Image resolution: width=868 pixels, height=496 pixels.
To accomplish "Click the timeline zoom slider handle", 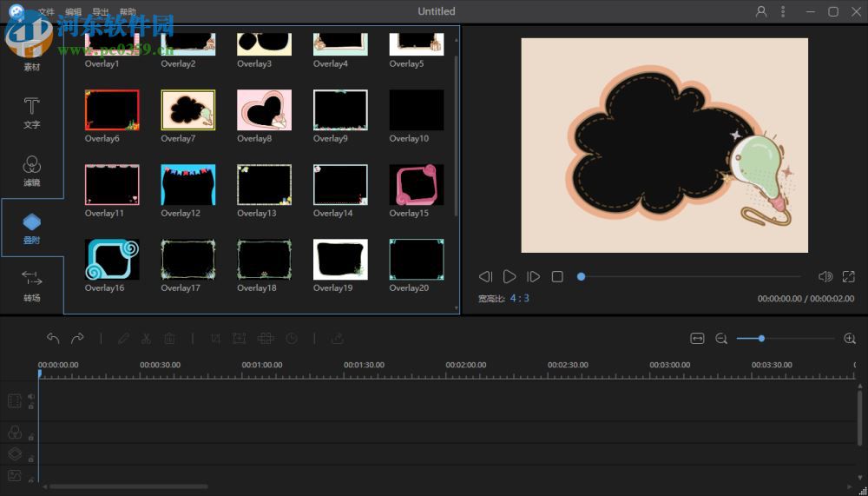I will (761, 339).
